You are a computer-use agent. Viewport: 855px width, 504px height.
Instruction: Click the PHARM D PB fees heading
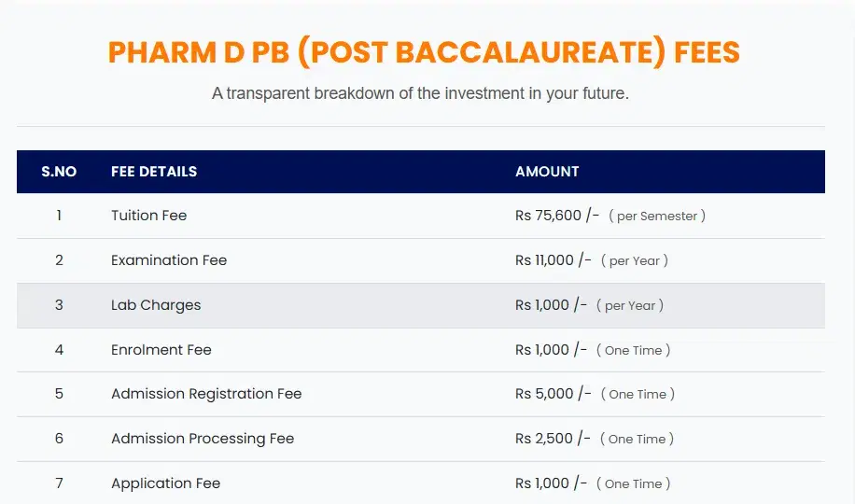(424, 52)
